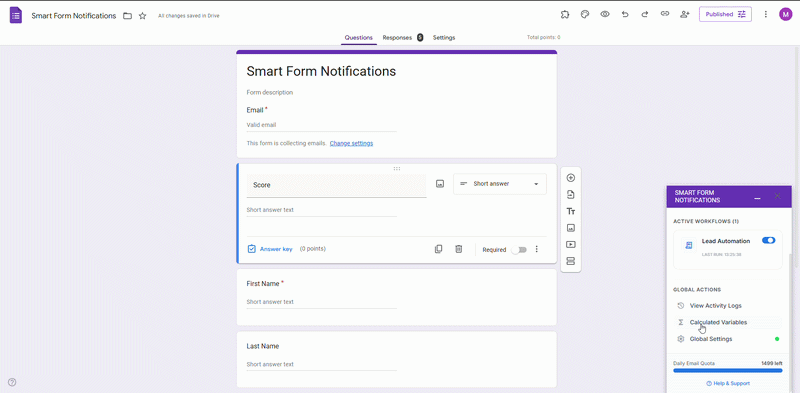Add image to Score question

(440, 184)
